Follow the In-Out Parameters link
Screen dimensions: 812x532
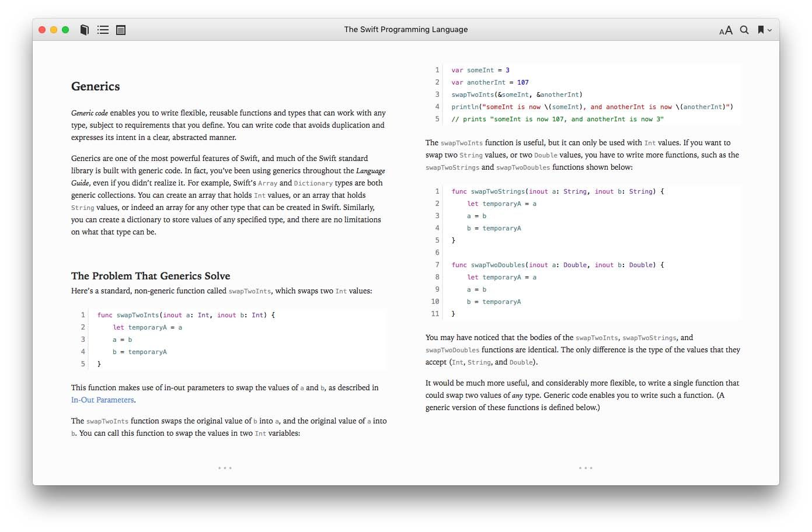tap(103, 400)
